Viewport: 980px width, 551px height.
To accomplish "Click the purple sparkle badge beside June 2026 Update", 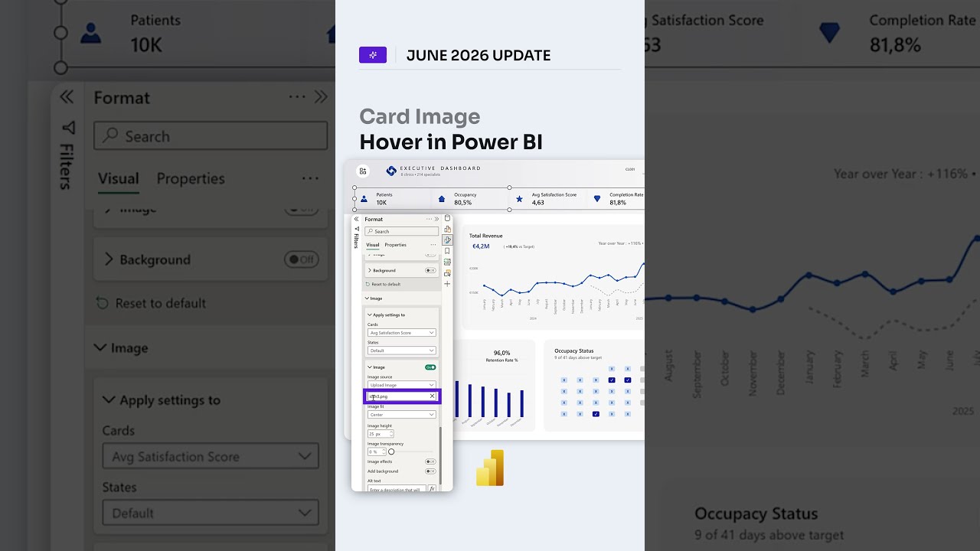I will pyautogui.click(x=373, y=55).
